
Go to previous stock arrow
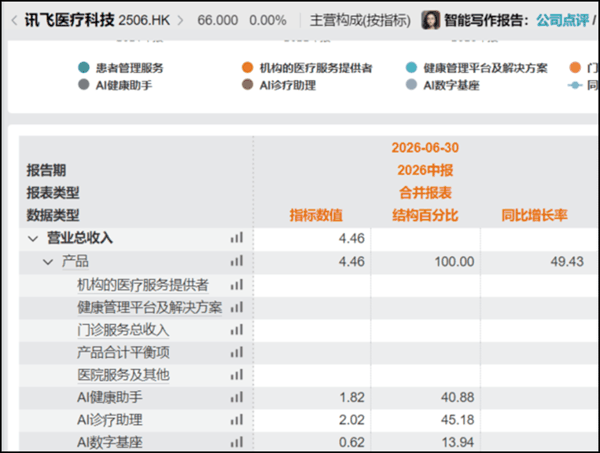click(14, 20)
